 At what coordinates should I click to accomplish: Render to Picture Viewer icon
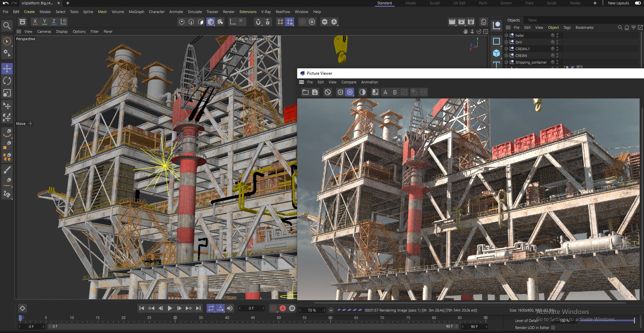[x=462, y=22]
